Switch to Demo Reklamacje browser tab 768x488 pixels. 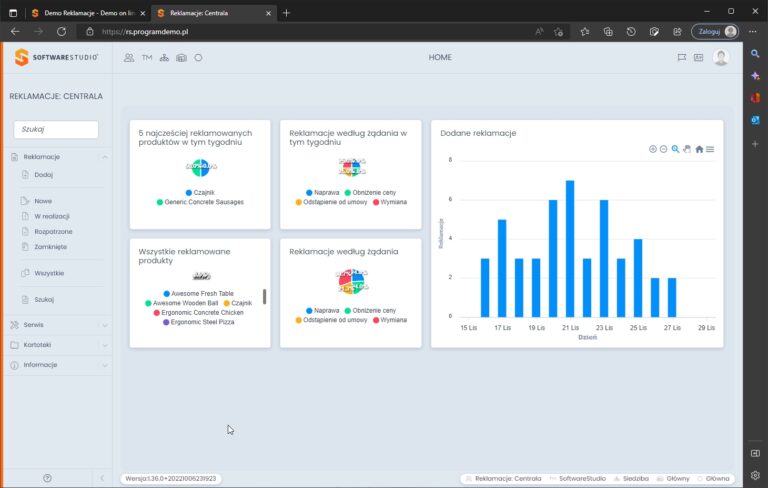(88, 13)
